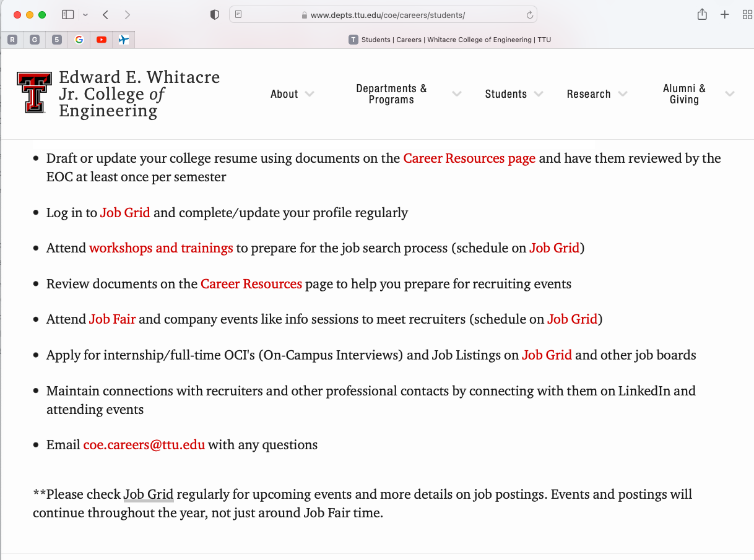
Task: Switch to the pinned tab labeled R
Action: click(12, 40)
